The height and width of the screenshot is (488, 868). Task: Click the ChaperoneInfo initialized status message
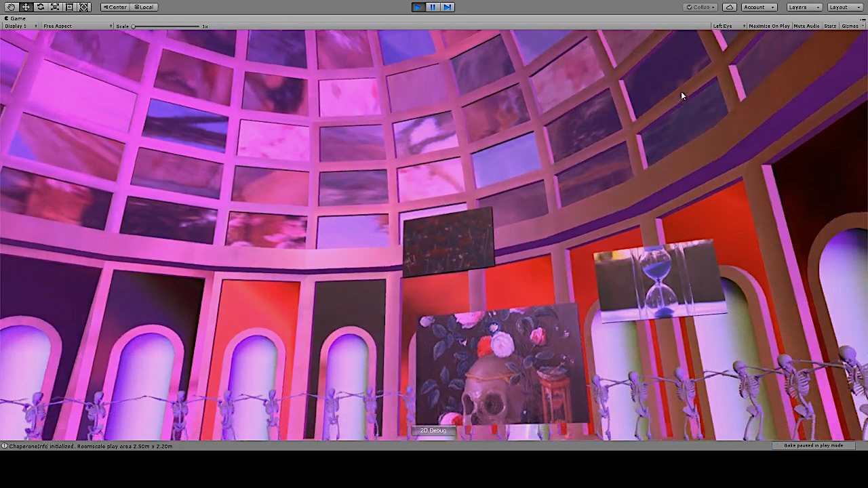pyautogui.click(x=90, y=446)
